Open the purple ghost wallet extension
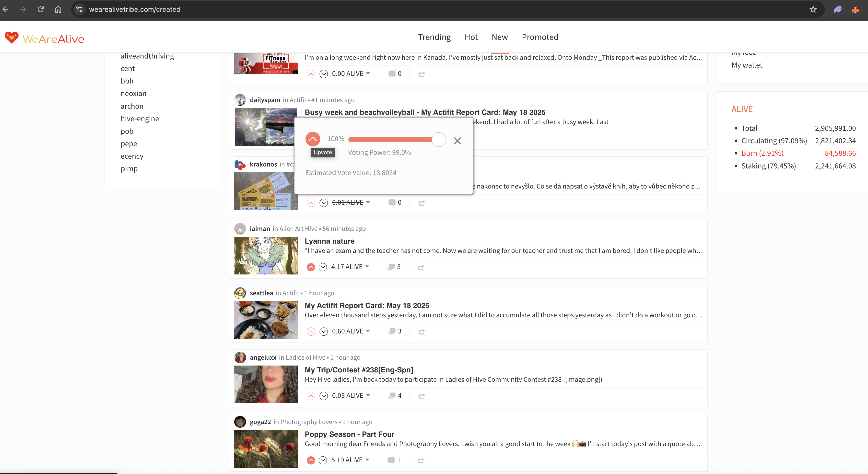 click(x=838, y=9)
